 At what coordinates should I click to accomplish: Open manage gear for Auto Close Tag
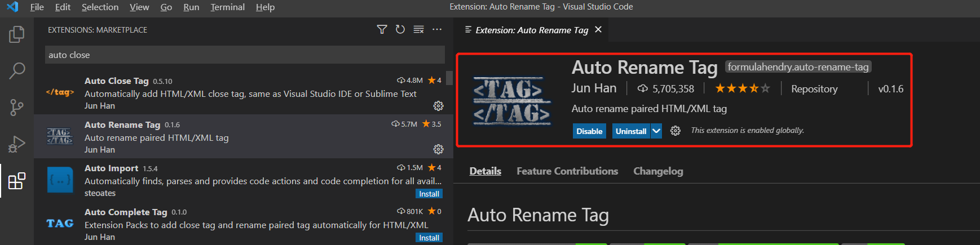(x=438, y=106)
